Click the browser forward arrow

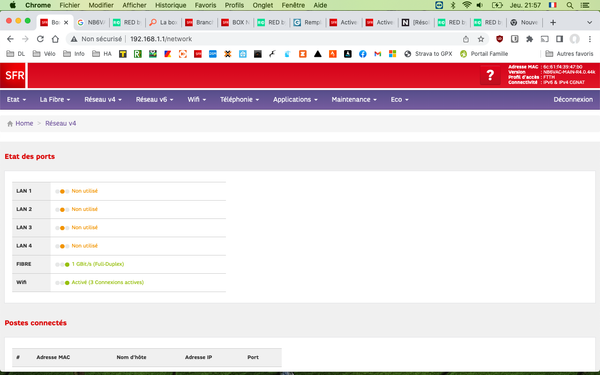click(x=25, y=39)
